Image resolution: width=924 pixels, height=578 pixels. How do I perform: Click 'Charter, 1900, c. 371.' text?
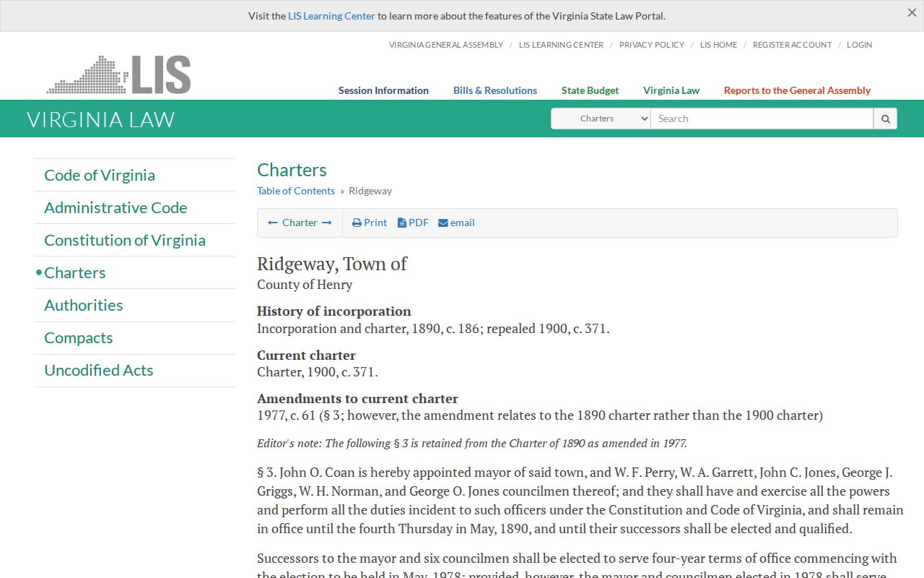click(x=318, y=372)
